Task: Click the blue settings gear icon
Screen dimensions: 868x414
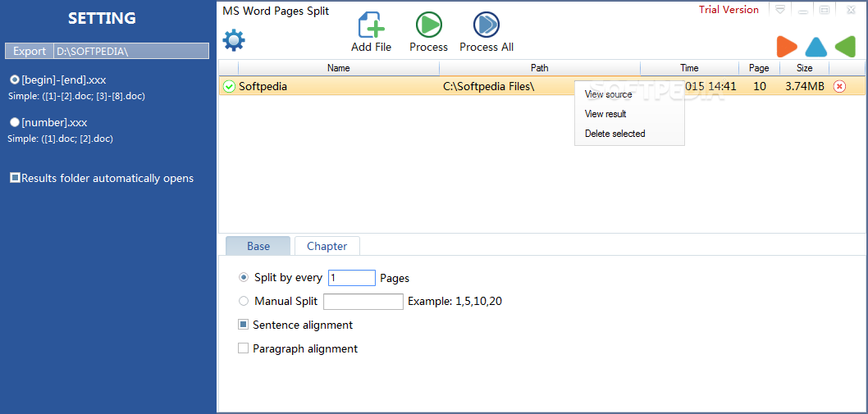Action: click(x=234, y=39)
